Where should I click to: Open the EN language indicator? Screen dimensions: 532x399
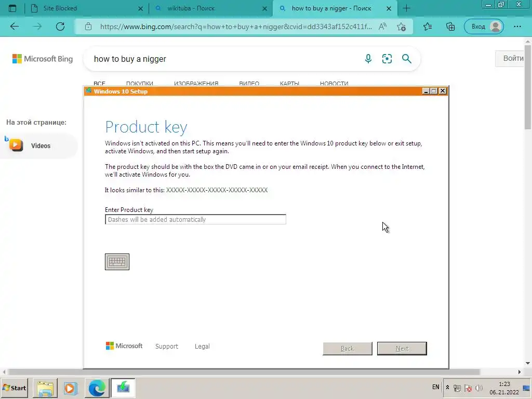(x=436, y=387)
